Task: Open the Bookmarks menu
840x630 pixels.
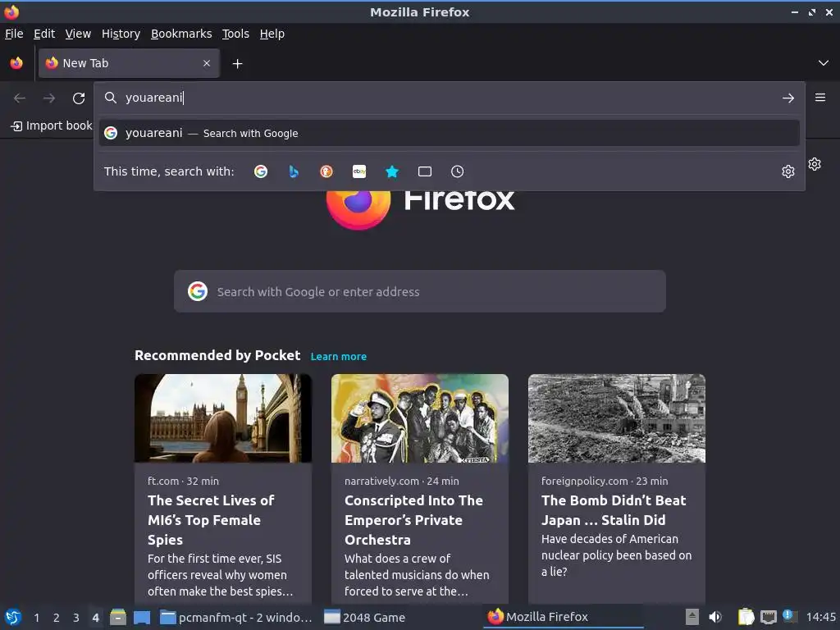Action: point(181,34)
